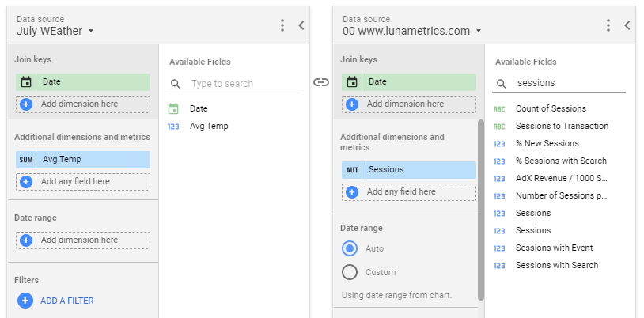The height and width of the screenshot is (318, 644).
Task: Collapse the July WEather panel using chevron
Action: click(x=301, y=25)
